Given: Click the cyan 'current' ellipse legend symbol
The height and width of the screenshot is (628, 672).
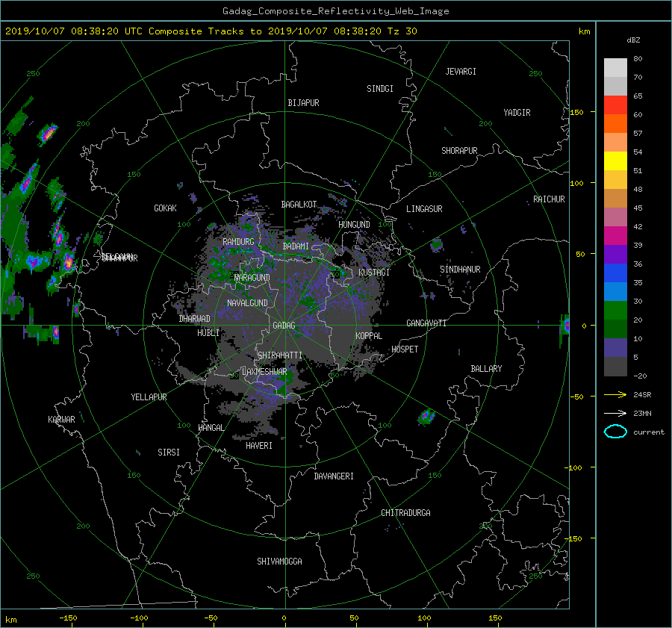Looking at the screenshot, I should pyautogui.click(x=615, y=432).
